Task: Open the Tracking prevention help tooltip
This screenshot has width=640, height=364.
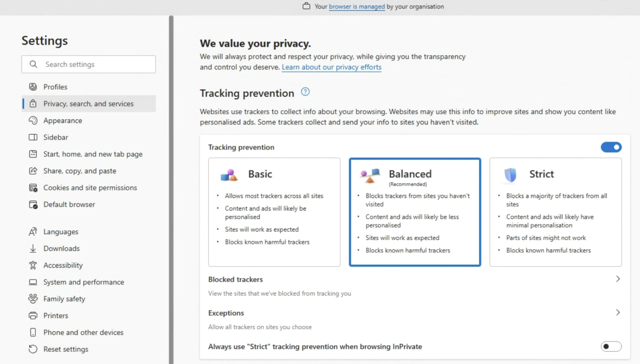Action: (x=305, y=92)
